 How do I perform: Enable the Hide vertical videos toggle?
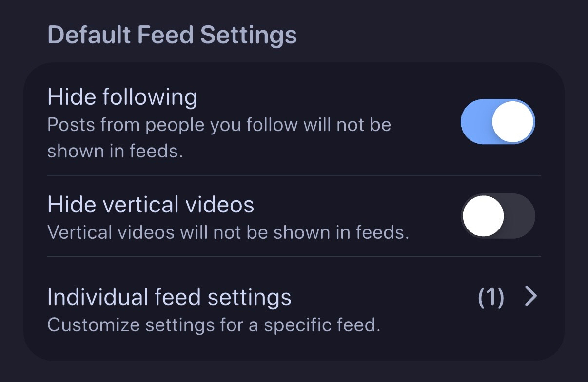(x=497, y=216)
